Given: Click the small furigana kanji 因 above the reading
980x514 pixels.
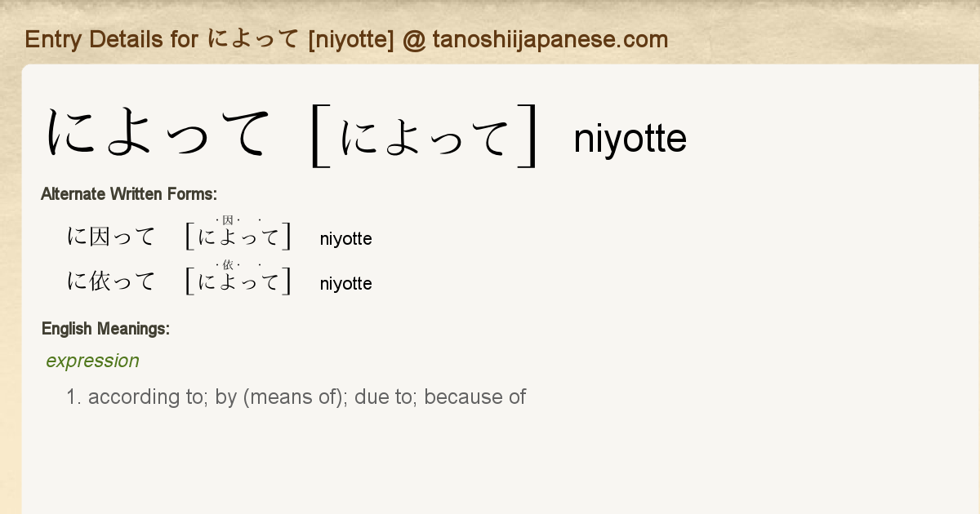Looking at the screenshot, I should 228,220.
